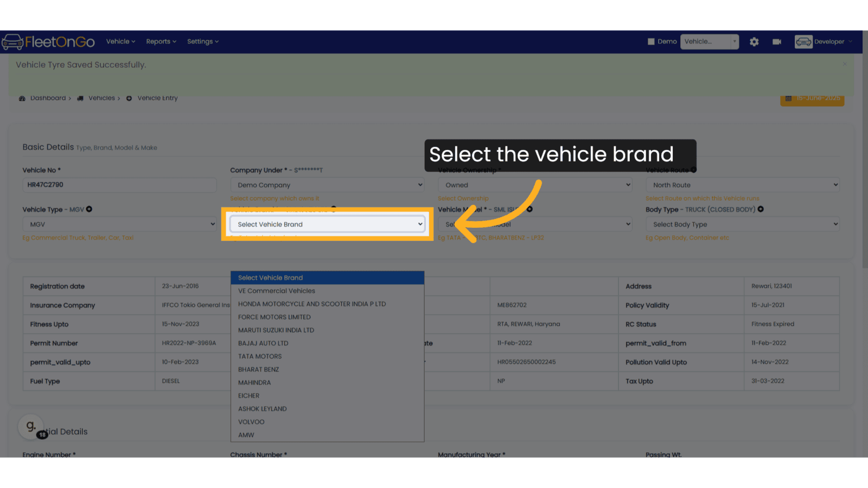
Task: Go to Vehicles breadcrumb
Action: tap(101, 98)
